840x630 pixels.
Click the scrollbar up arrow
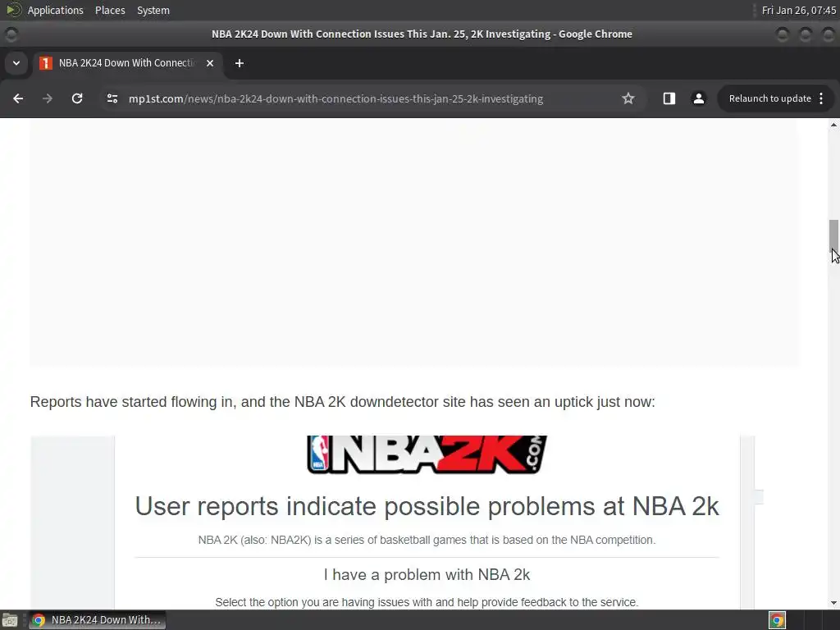click(x=833, y=125)
